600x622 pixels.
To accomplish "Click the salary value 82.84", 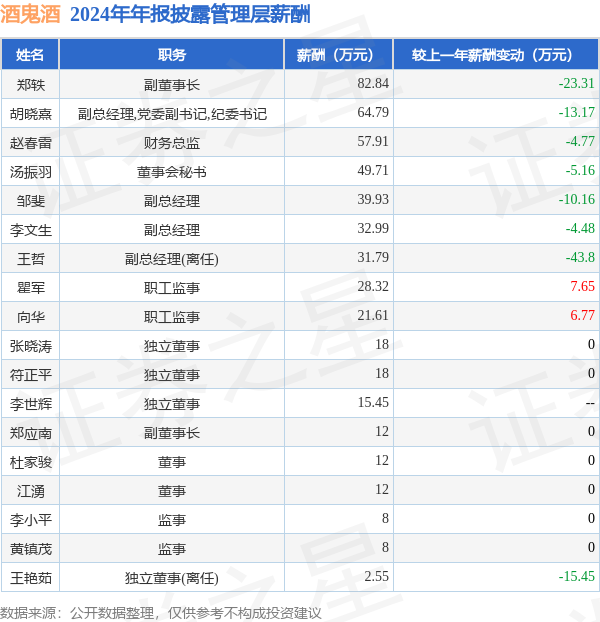I will 373,83.
